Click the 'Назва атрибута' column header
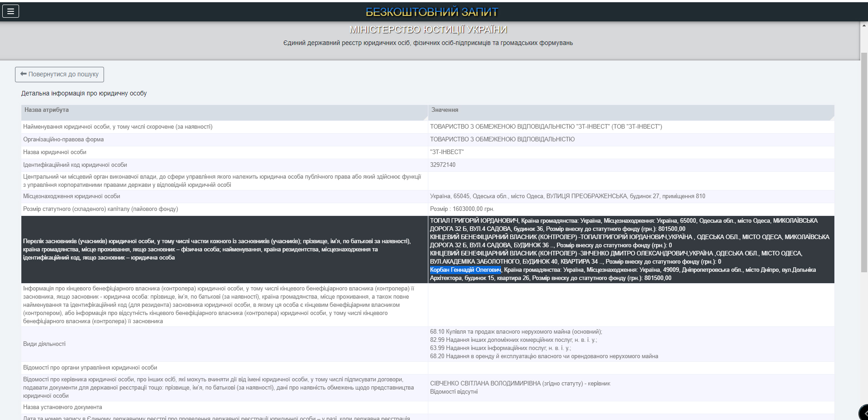Viewport: 868px width, 420px height. 47,110
